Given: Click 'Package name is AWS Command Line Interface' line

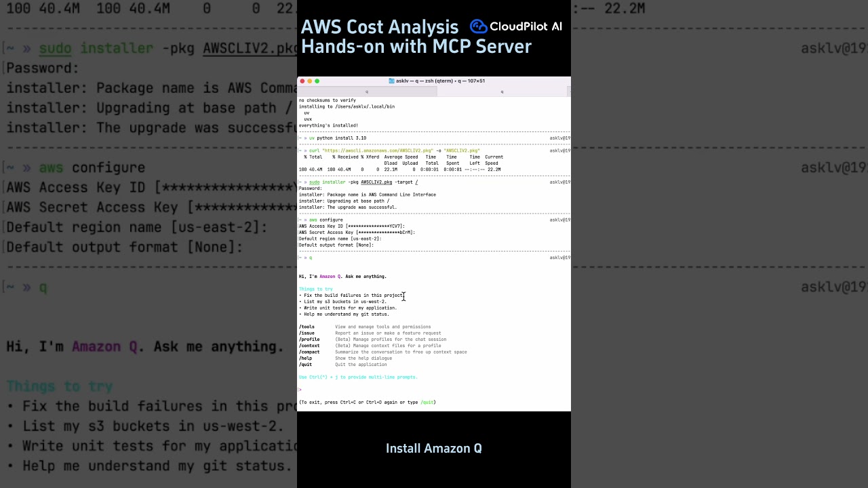Looking at the screenshot, I should click(368, 195).
